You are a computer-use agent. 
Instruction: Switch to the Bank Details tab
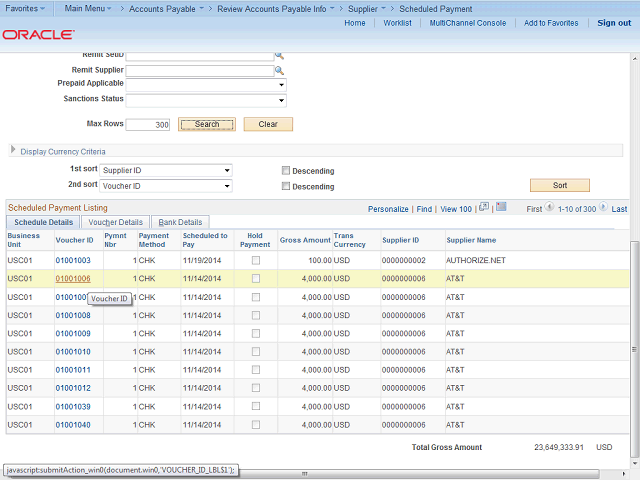180,222
